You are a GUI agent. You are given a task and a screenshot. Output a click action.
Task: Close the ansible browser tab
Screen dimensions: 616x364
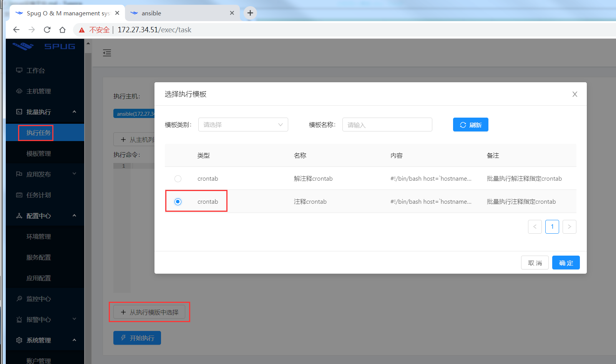[x=232, y=13]
